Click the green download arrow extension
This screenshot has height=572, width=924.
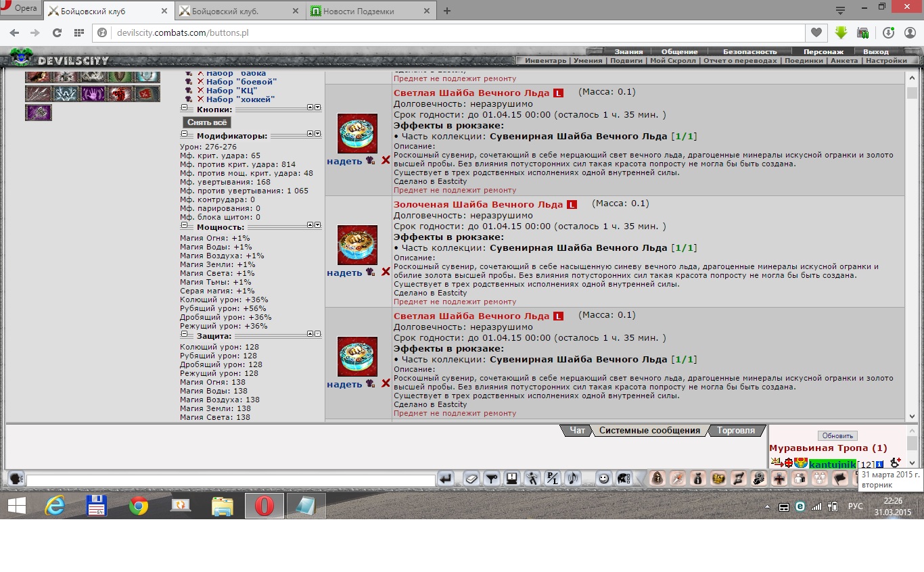841,32
